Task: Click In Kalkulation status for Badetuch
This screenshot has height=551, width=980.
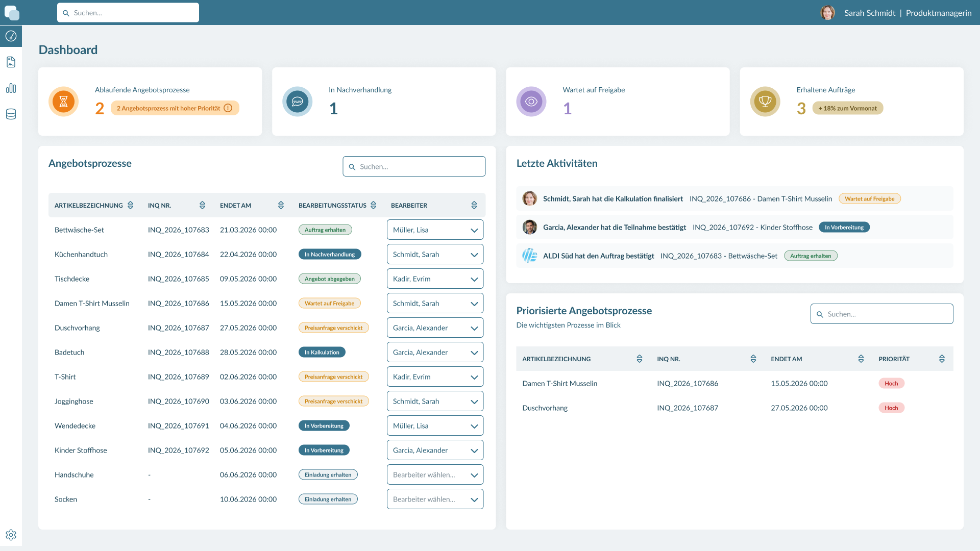Action: coord(322,352)
